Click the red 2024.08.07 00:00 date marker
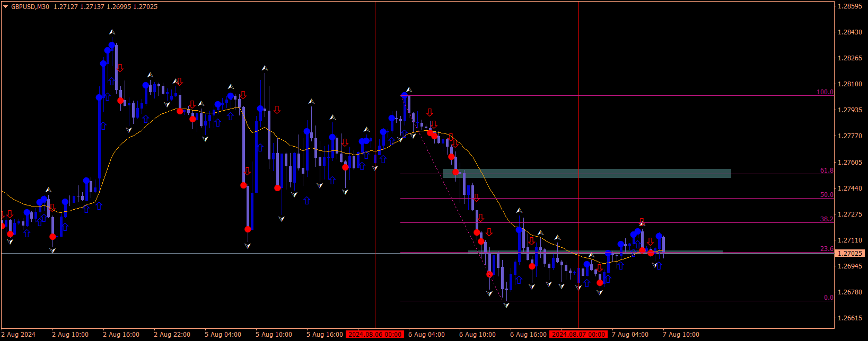The width and height of the screenshot is (868, 341). pyautogui.click(x=578, y=335)
